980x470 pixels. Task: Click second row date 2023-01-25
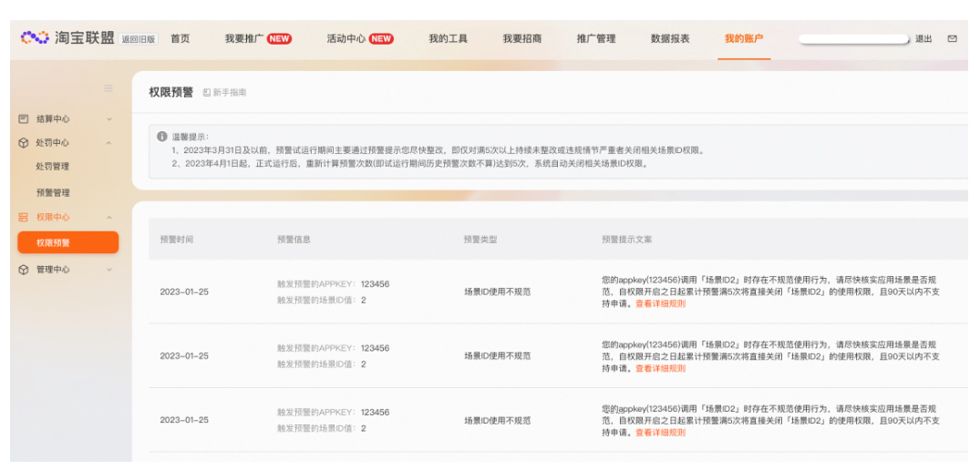pyautogui.click(x=184, y=356)
